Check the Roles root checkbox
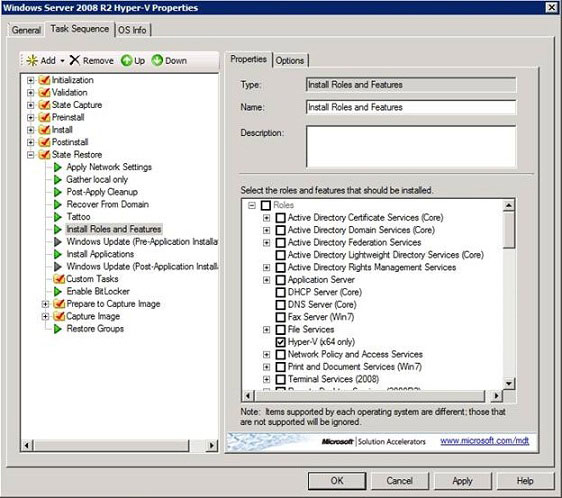 coord(266,205)
